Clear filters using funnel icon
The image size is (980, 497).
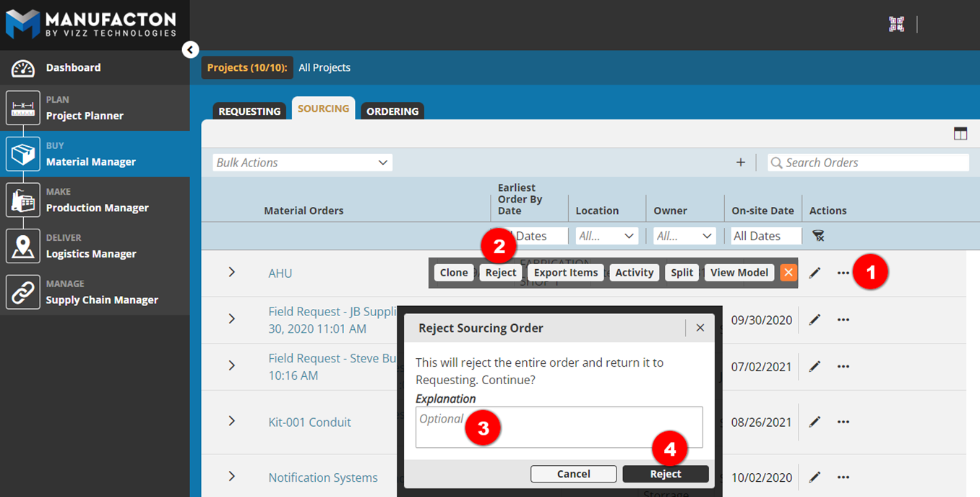coord(818,236)
